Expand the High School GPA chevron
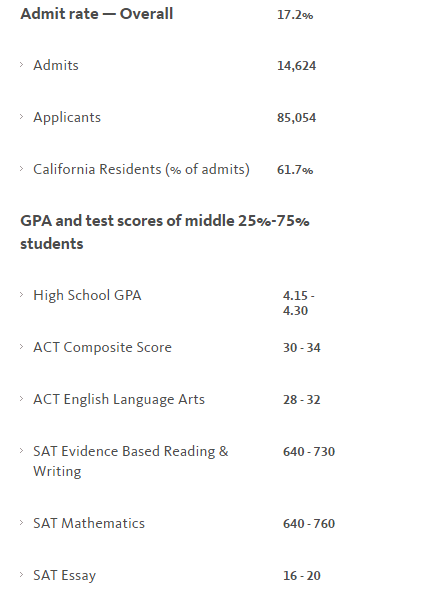The height and width of the screenshot is (589, 446). coord(21,294)
